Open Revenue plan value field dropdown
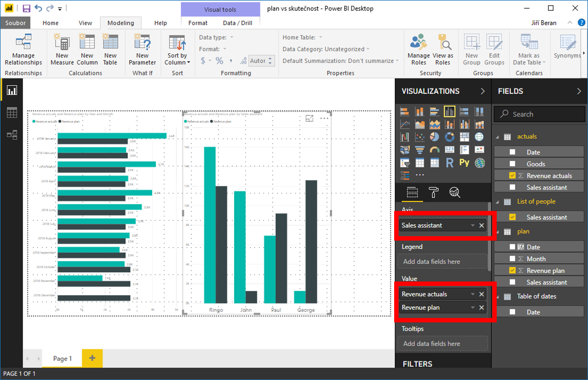 pyautogui.click(x=473, y=307)
